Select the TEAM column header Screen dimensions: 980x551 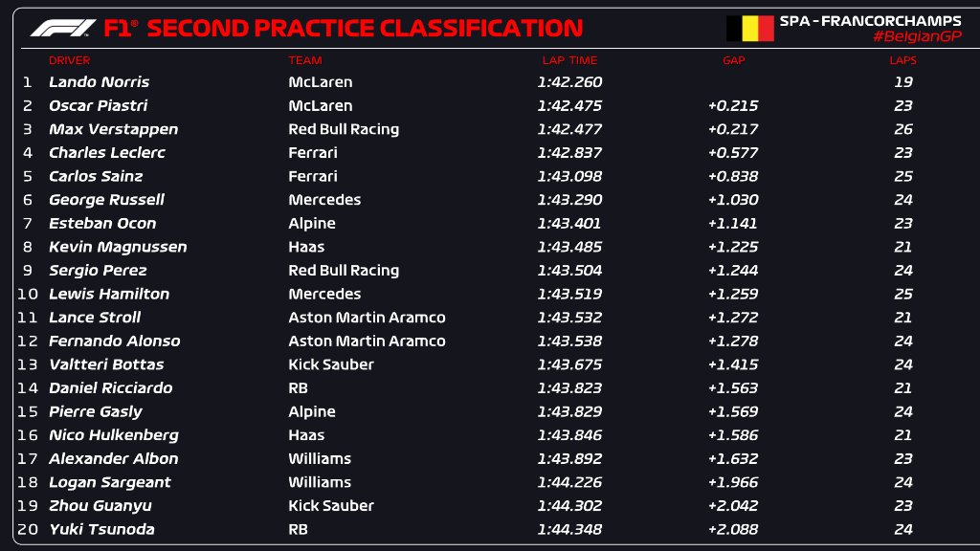(305, 60)
